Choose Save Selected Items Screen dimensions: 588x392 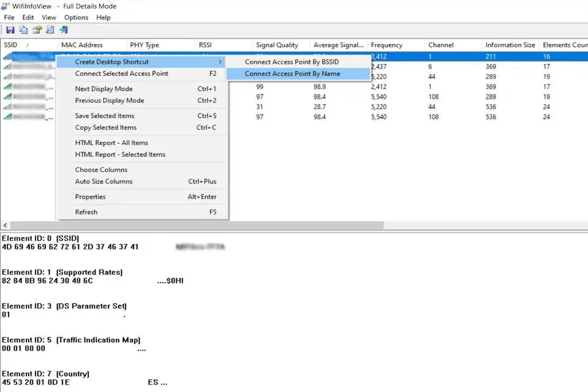[141, 116]
